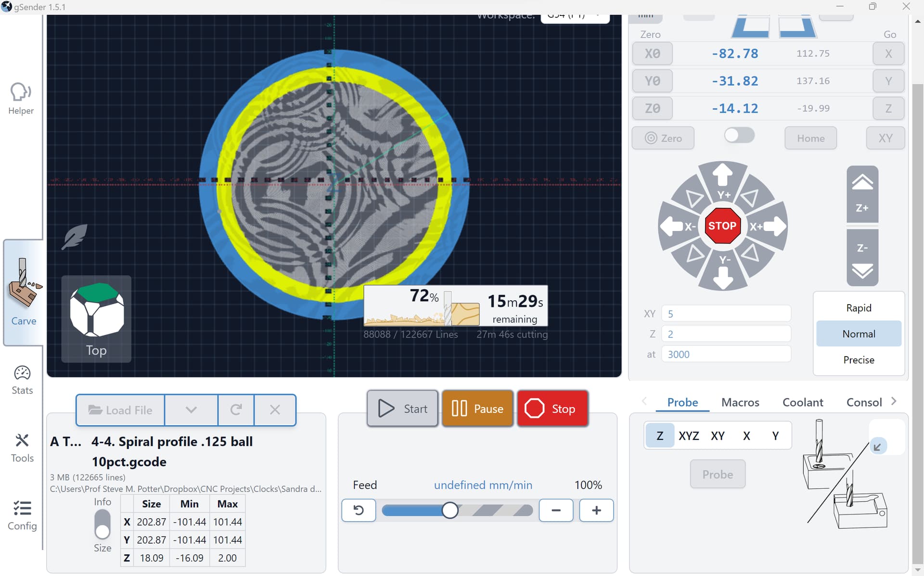The image size is (924, 576).
Task: Zero all axes with Zero button
Action: 663,138
